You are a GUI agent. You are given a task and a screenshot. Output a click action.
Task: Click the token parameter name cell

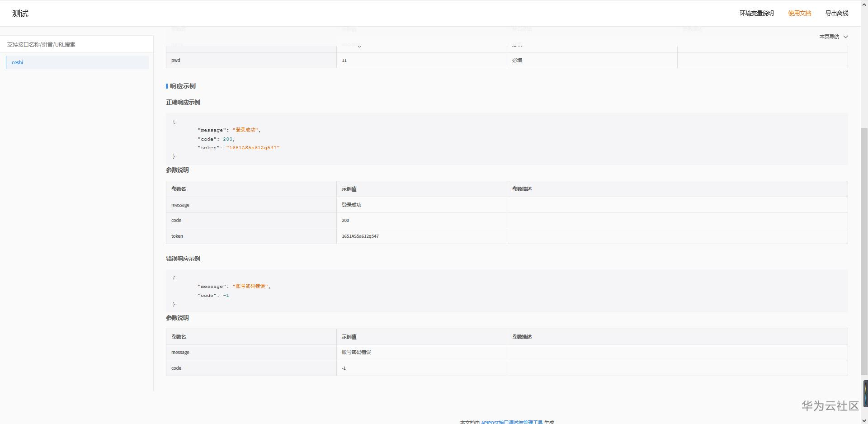coord(251,236)
